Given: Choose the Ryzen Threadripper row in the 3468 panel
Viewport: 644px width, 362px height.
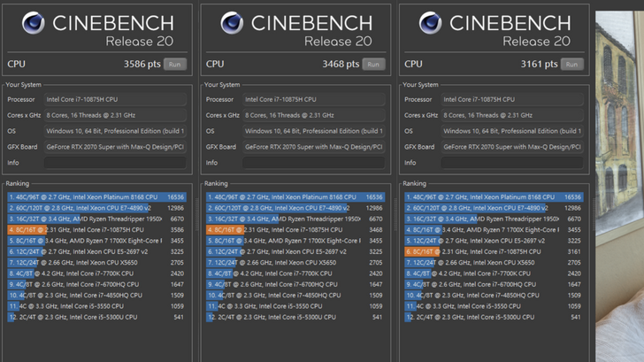Looking at the screenshot, I should [294, 219].
